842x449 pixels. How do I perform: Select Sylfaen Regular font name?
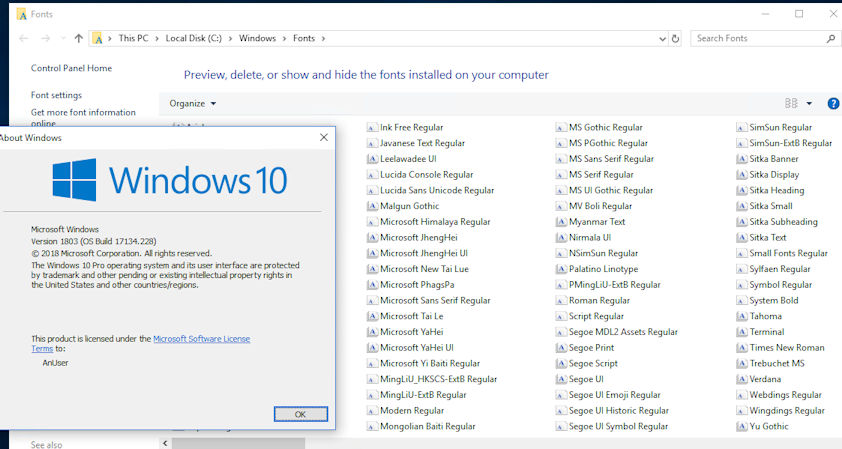click(780, 269)
